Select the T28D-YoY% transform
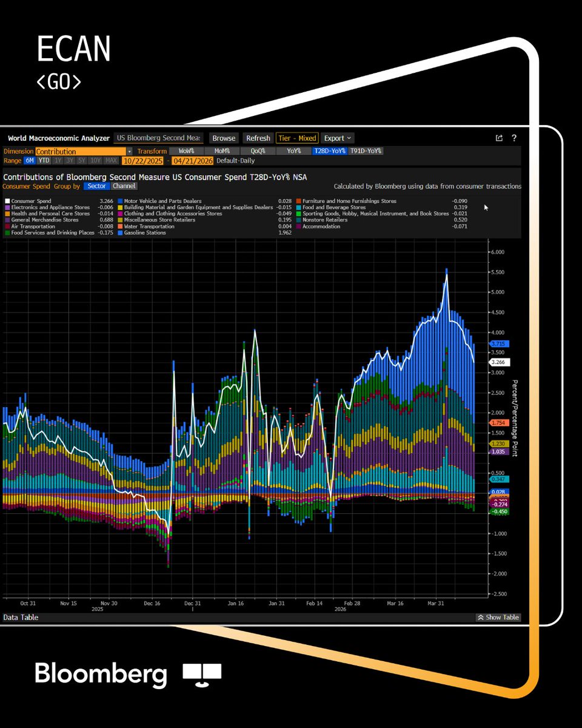582x728 pixels. click(x=329, y=151)
